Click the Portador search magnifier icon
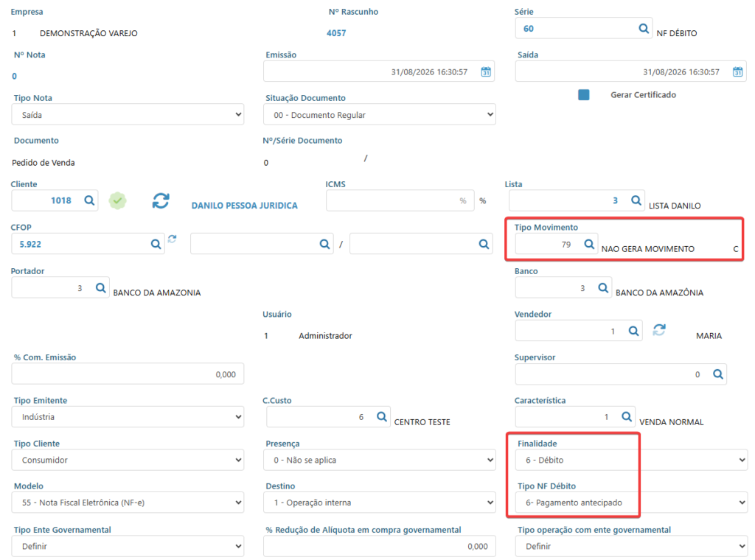Viewport: 755px width, 560px height. pyautogui.click(x=100, y=287)
